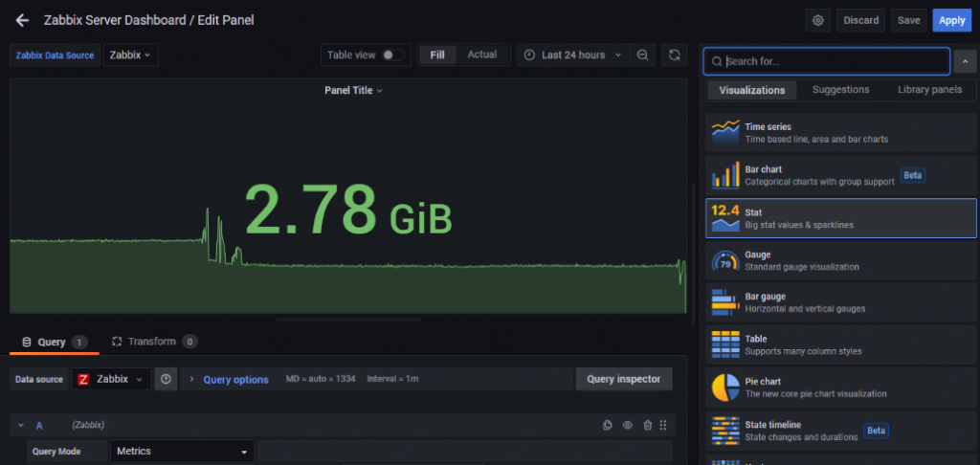Click the Save button

909,20
